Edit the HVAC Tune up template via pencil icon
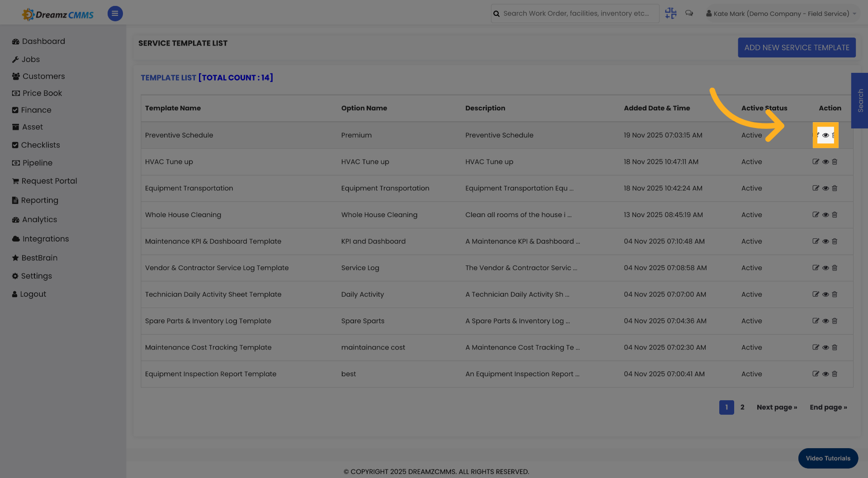 click(816, 161)
